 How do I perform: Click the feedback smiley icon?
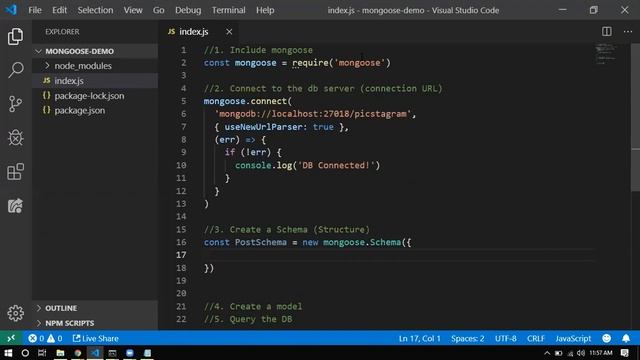607,338
